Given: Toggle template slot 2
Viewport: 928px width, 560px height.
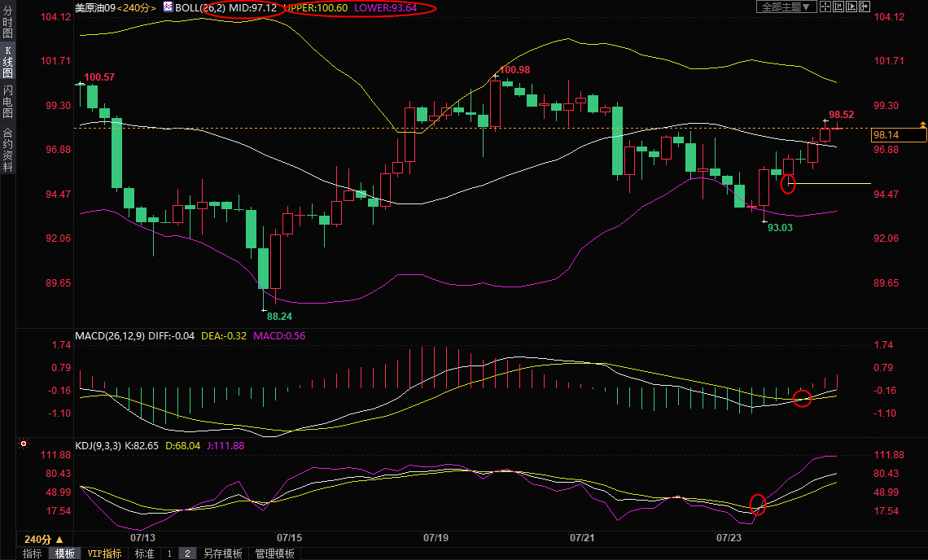Looking at the screenshot, I should coord(186,553).
